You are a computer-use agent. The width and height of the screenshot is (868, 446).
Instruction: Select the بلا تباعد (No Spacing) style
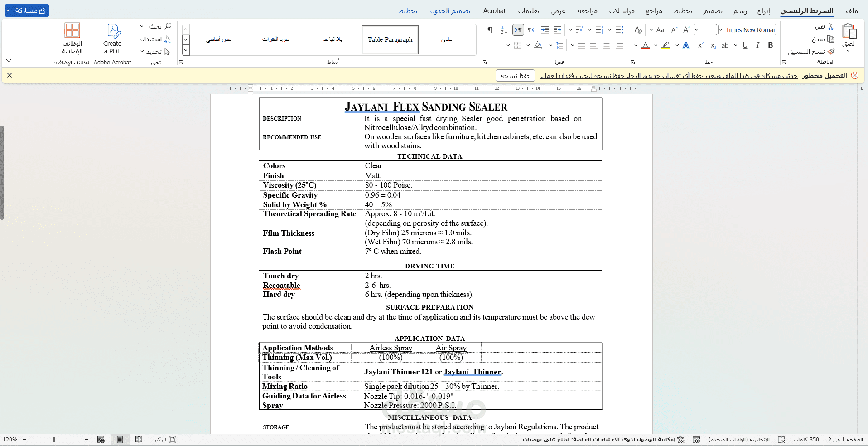pyautogui.click(x=333, y=40)
